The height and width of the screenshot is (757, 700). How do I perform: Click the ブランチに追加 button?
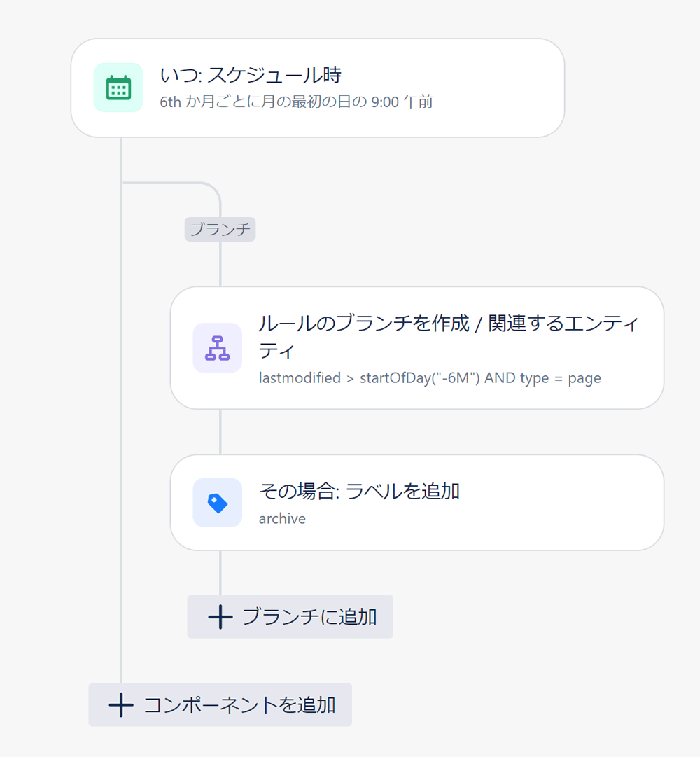(290, 616)
